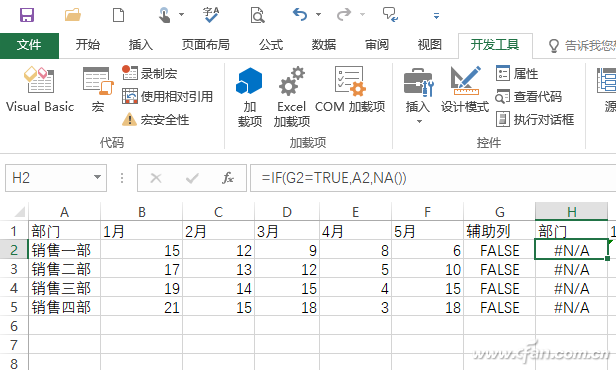This screenshot has width=616, height=370.
Task: Select column G header
Action: (499, 212)
